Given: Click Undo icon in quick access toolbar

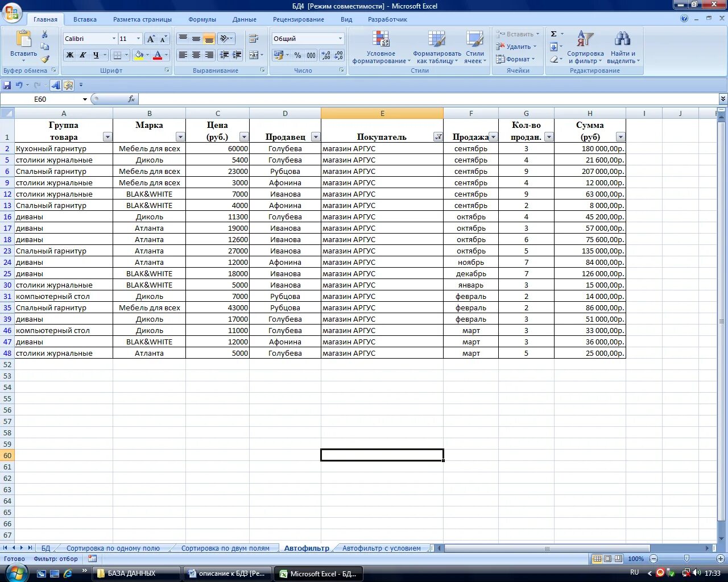Looking at the screenshot, I should point(19,85).
